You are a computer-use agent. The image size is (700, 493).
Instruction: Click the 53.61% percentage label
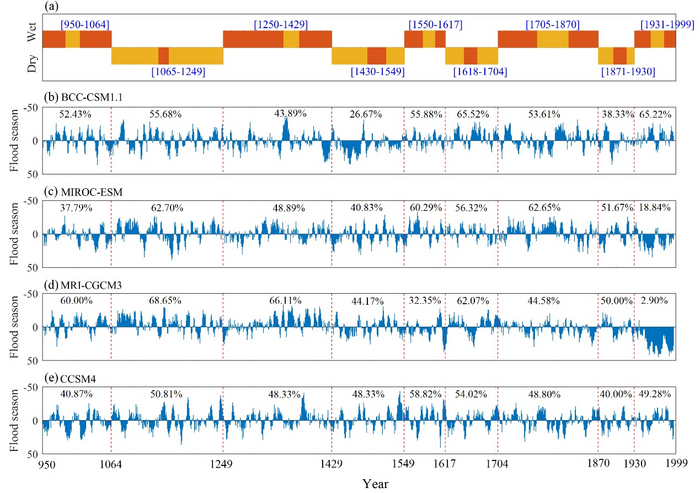pyautogui.click(x=544, y=114)
